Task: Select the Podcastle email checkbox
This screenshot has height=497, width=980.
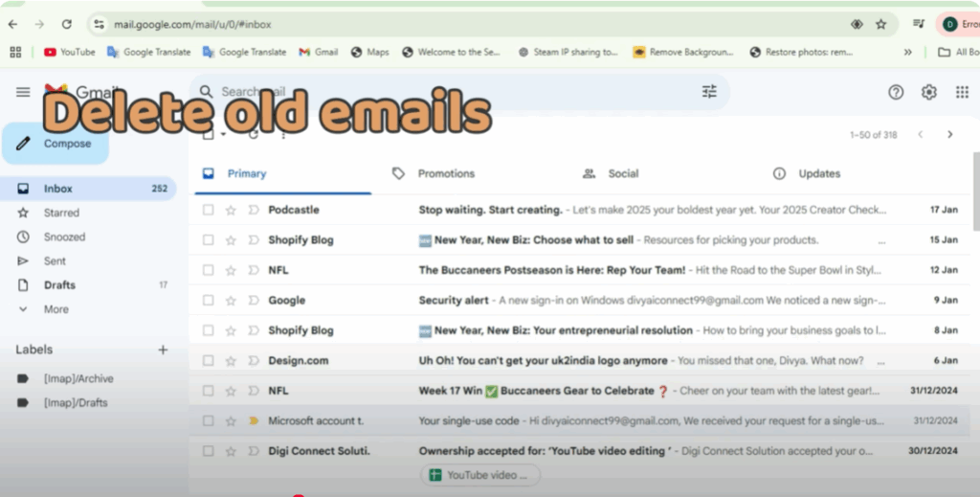Action: (208, 210)
